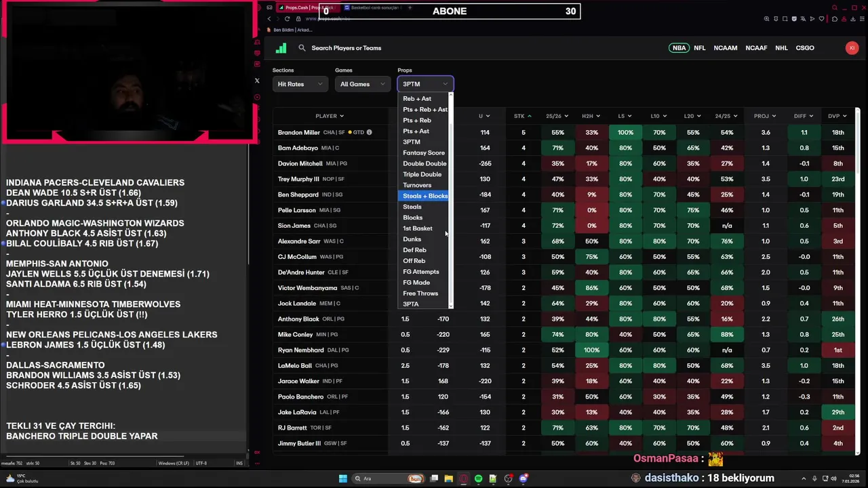Click the Spotify taskbar icon
The width and height of the screenshot is (868, 488).
click(479, 479)
